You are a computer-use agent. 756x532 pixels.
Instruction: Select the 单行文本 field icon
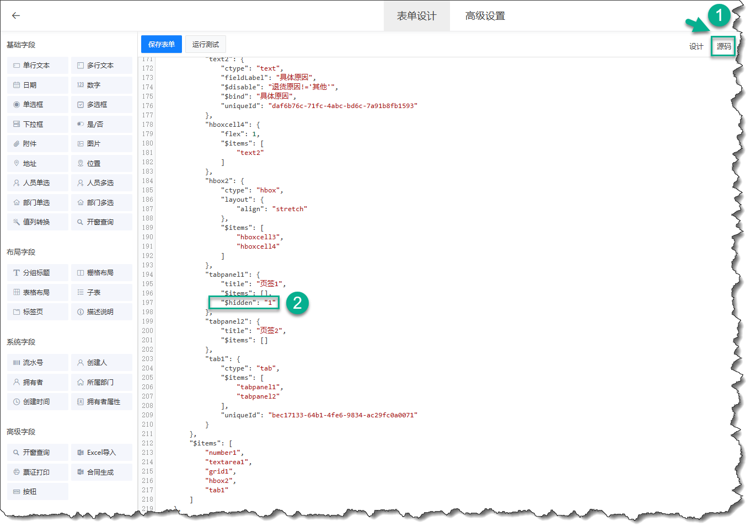click(17, 66)
